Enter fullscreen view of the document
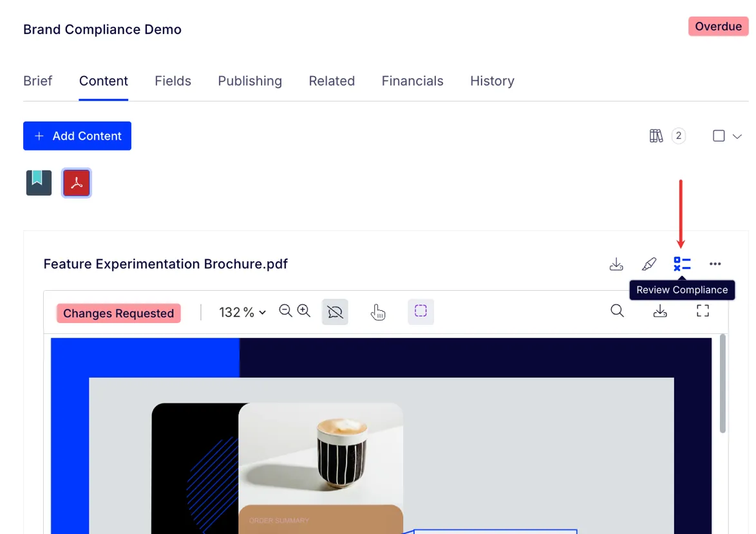 pyautogui.click(x=703, y=311)
